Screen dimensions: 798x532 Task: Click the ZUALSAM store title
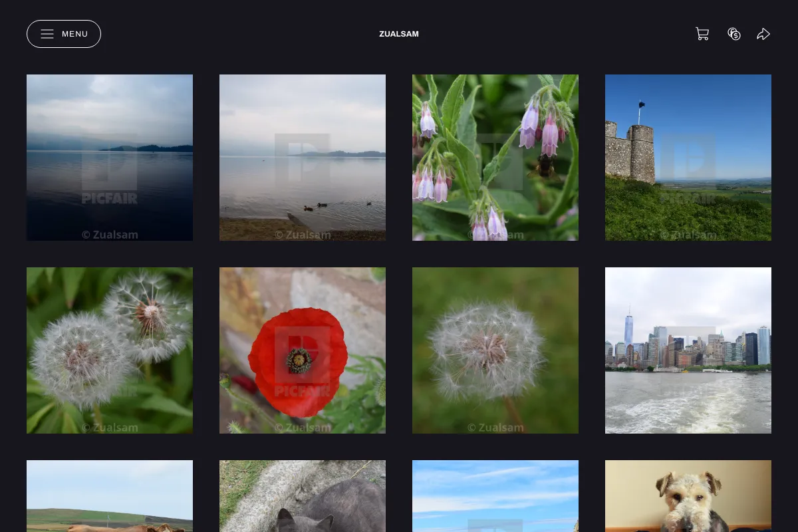[x=399, y=34]
